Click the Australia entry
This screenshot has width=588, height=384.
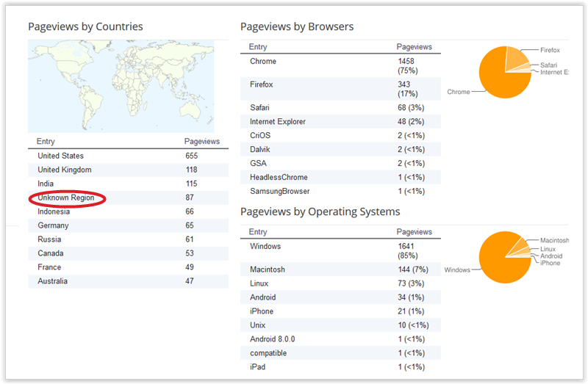52,281
